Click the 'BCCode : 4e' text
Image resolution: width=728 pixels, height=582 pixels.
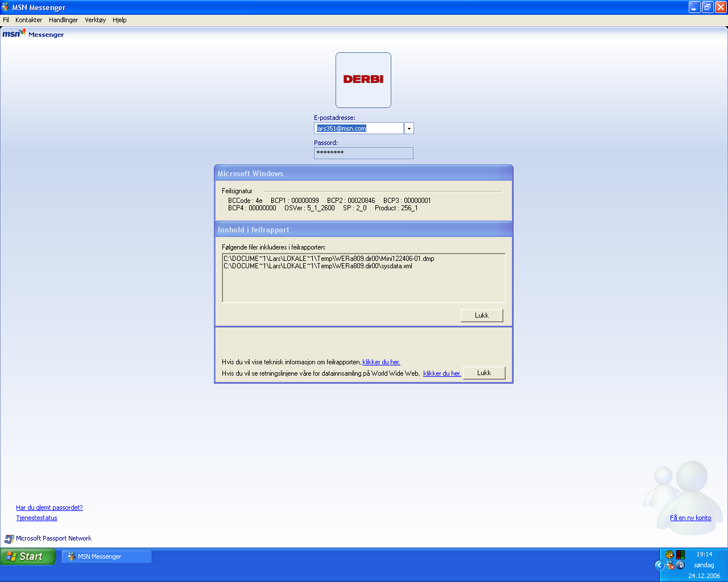(245, 201)
